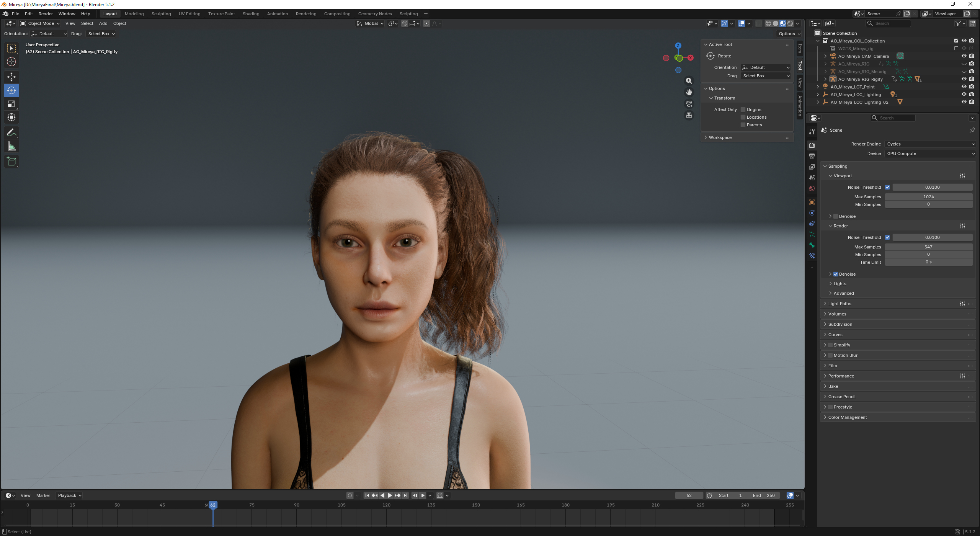The image size is (980, 536).
Task: Click the current frame field 62
Action: pyautogui.click(x=689, y=495)
